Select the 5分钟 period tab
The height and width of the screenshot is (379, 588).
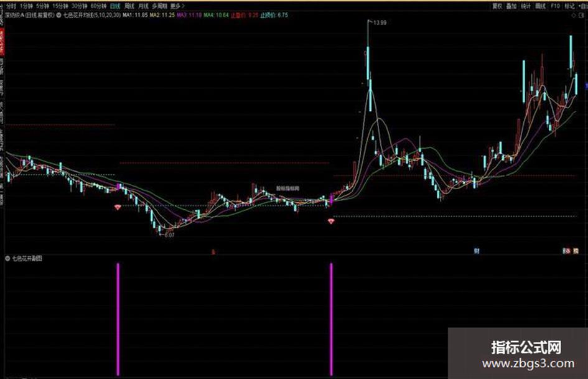pyautogui.click(x=42, y=6)
